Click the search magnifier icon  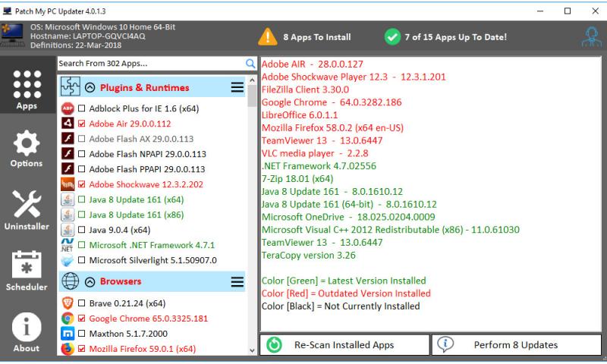(x=250, y=64)
